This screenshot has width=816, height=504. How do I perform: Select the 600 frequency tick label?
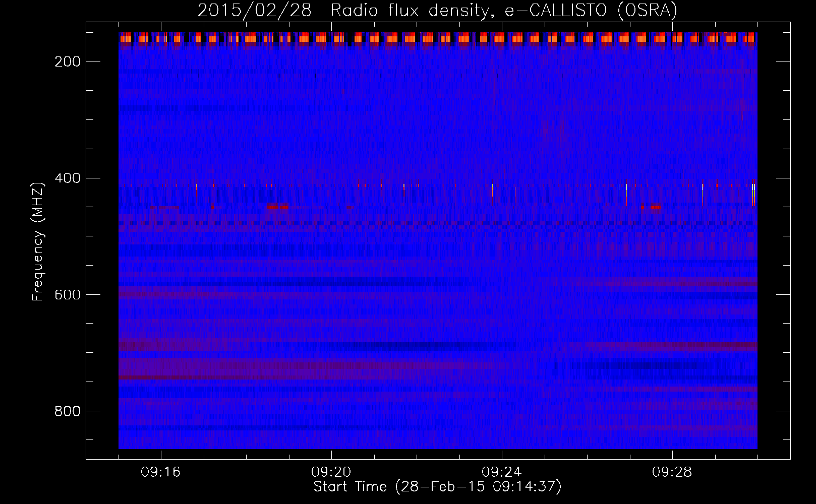(x=68, y=295)
